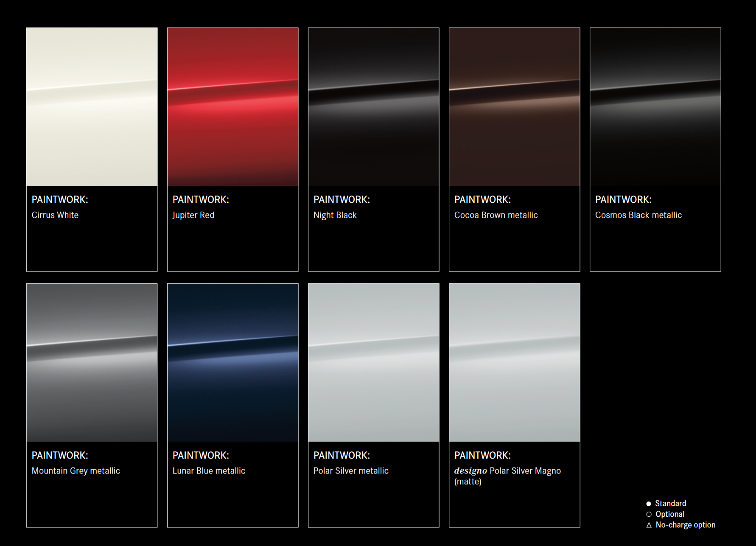Select the designo Polar Silver Magno swatch
Screen dimensions: 756x546
[514, 363]
